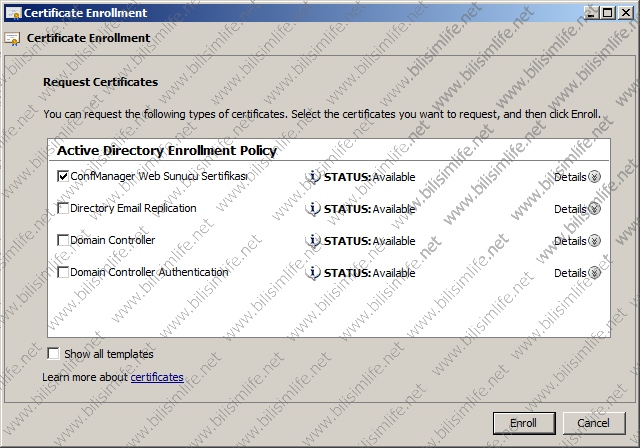Click certificate icon beside Certificate Enrollment heading

pyautogui.click(x=12, y=39)
